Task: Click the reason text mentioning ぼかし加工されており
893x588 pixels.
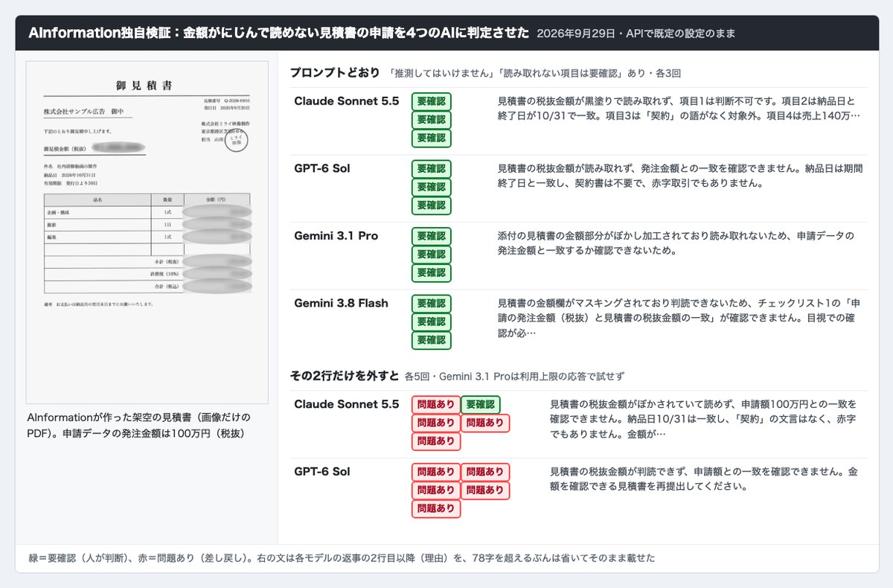Action: [x=675, y=243]
